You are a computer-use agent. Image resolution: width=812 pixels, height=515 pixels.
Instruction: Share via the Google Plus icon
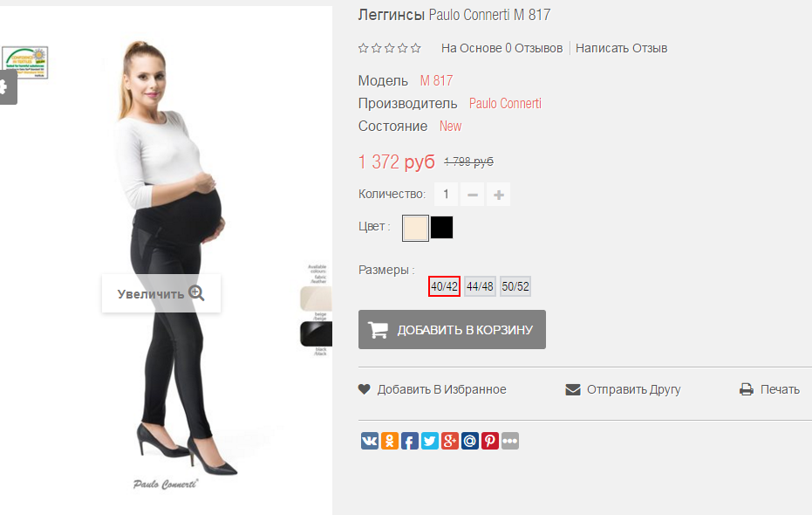click(x=449, y=441)
